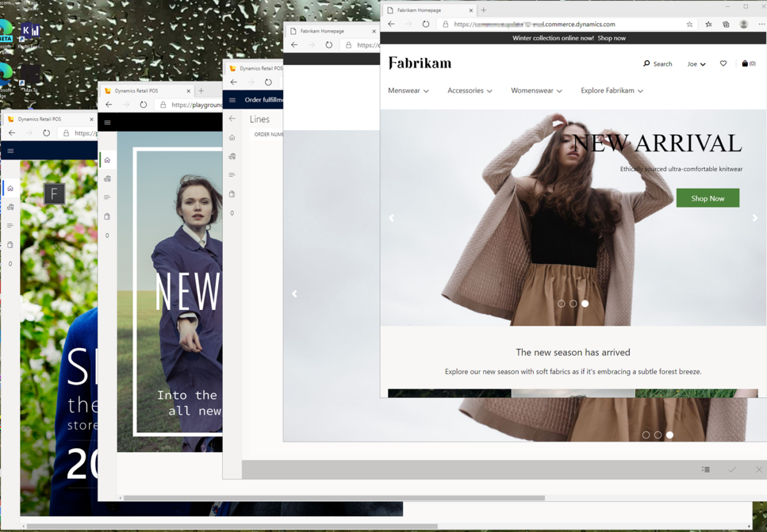
Task: Click the commerce.dynamics.com address bar
Action: 562,24
